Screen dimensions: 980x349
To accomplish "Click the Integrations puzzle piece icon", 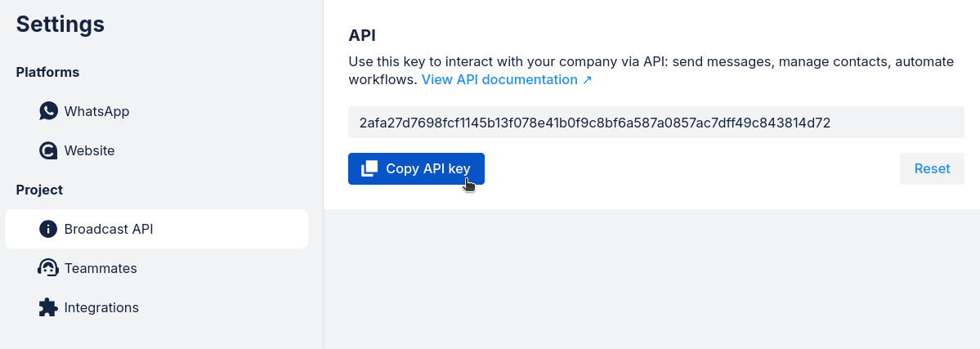I will coord(48,307).
